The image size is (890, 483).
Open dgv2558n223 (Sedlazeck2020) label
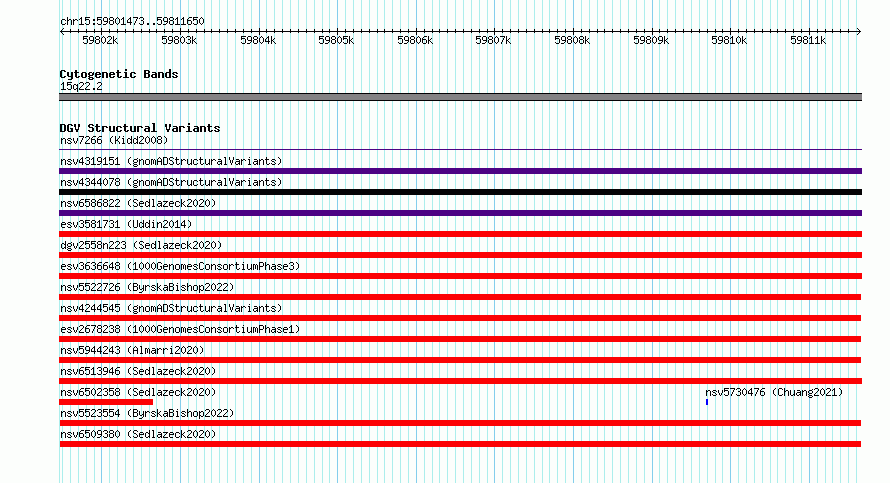click(x=141, y=245)
